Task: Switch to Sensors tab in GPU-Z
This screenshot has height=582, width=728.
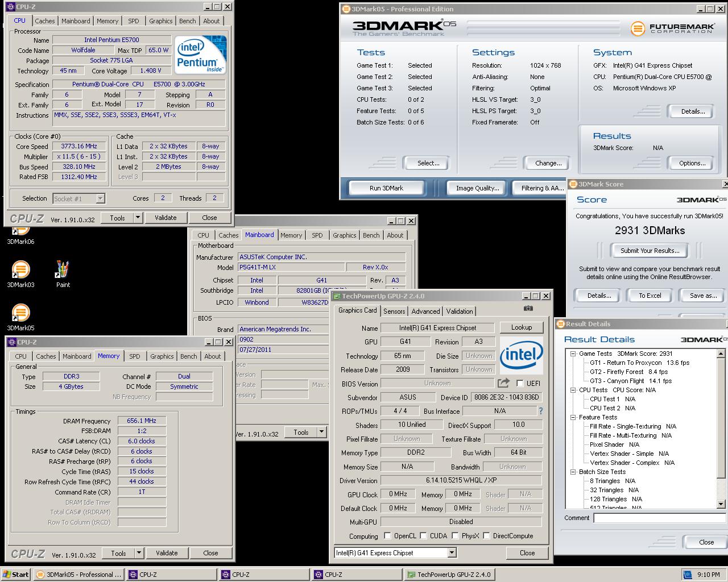Action: point(394,311)
